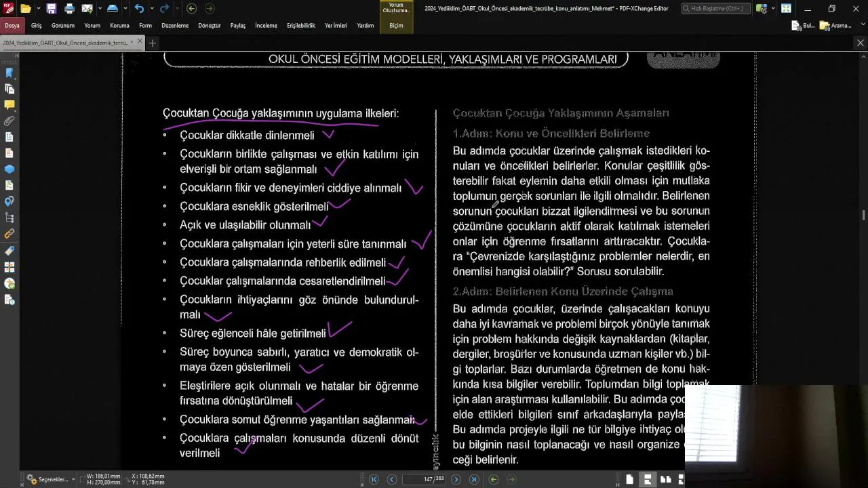Click the Scan document icon
Image resolution: width=868 pixels, height=488 pixels.
[x=113, y=9]
